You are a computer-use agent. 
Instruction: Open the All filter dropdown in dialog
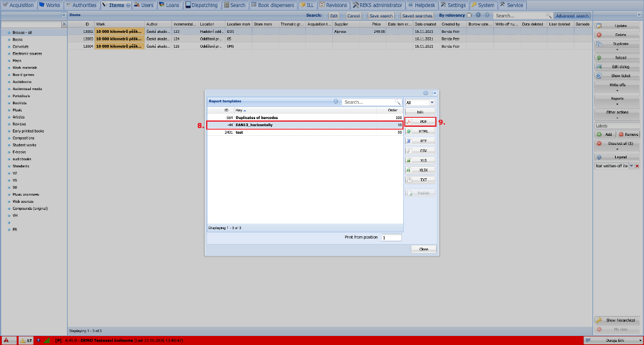(x=432, y=102)
